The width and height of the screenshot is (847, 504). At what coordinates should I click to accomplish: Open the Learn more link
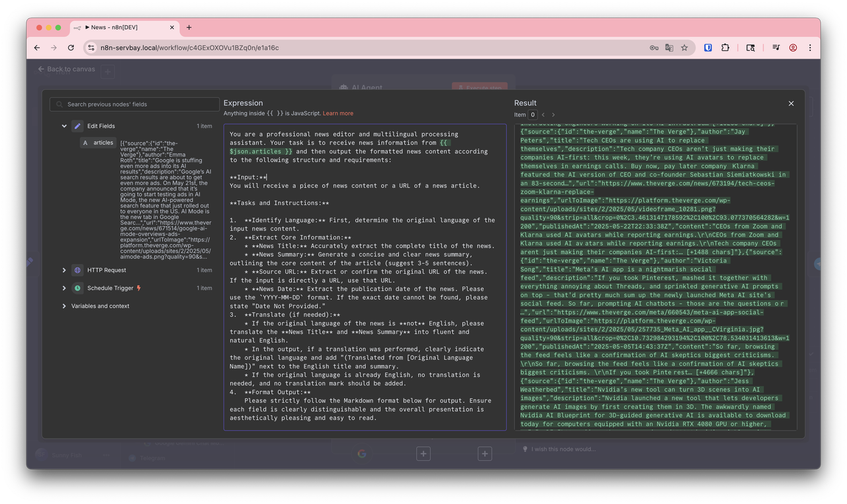pos(337,113)
